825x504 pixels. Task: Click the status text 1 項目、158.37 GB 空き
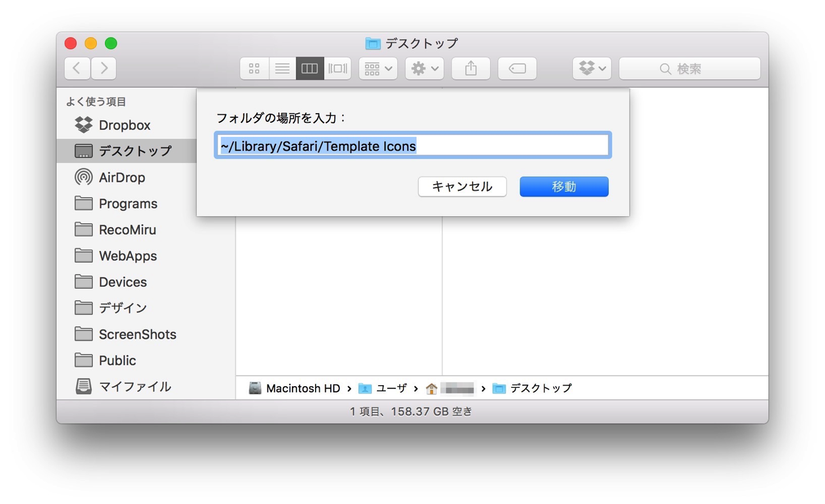pyautogui.click(x=411, y=412)
